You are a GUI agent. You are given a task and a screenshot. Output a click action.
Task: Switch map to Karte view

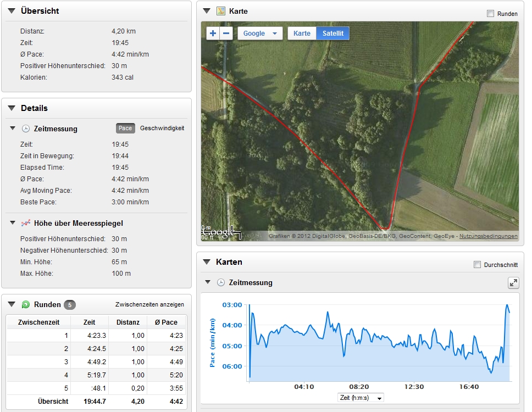click(x=302, y=34)
